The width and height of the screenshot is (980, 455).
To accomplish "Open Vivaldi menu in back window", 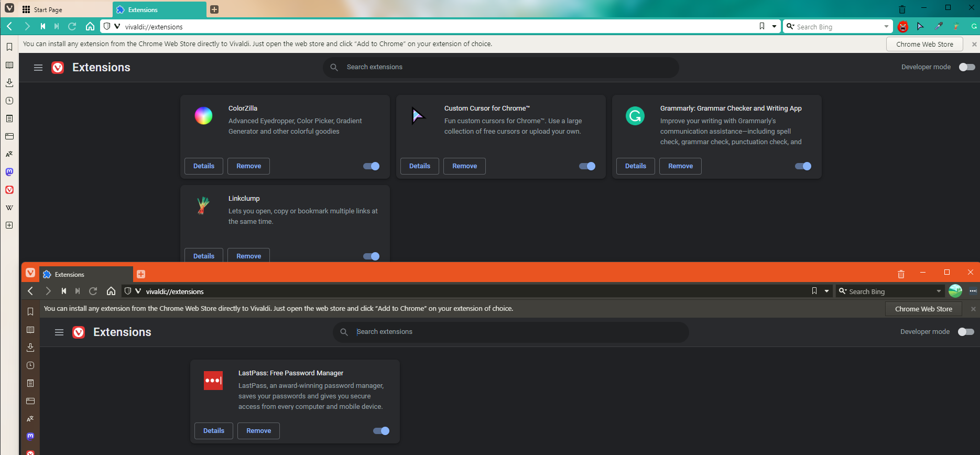I will click(9, 8).
